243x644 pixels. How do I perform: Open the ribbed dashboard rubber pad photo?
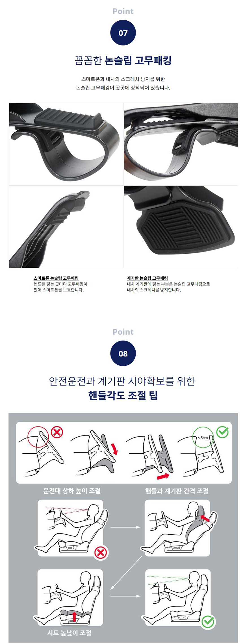[x=181, y=227]
